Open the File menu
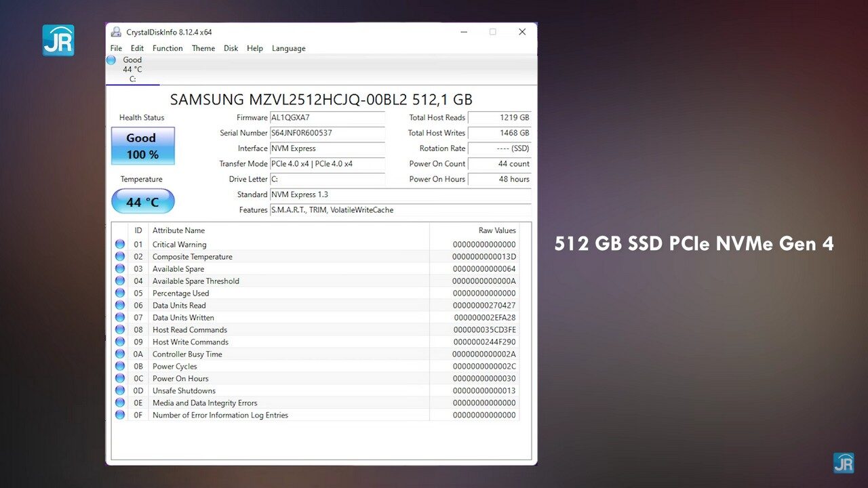The image size is (868, 488). [x=116, y=48]
